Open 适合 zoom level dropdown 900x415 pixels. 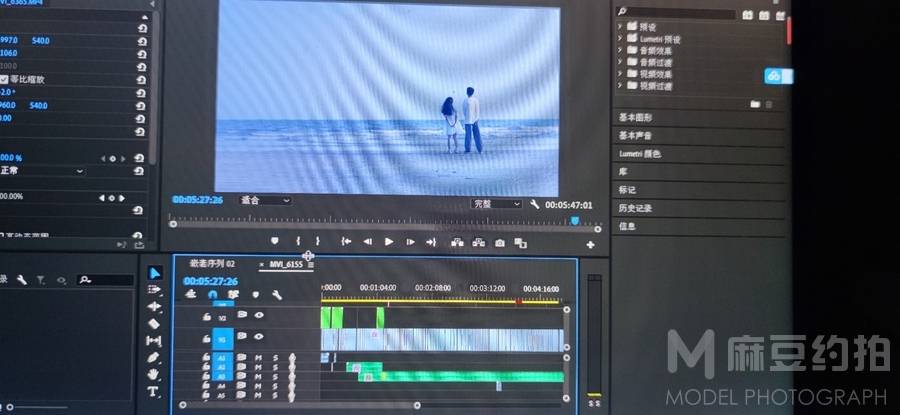pos(265,200)
